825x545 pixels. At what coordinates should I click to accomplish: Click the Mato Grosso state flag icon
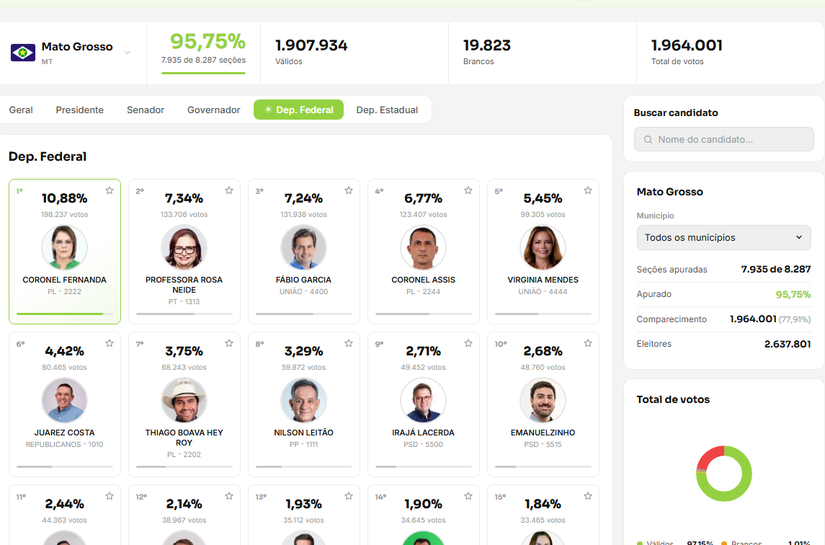pos(23,53)
